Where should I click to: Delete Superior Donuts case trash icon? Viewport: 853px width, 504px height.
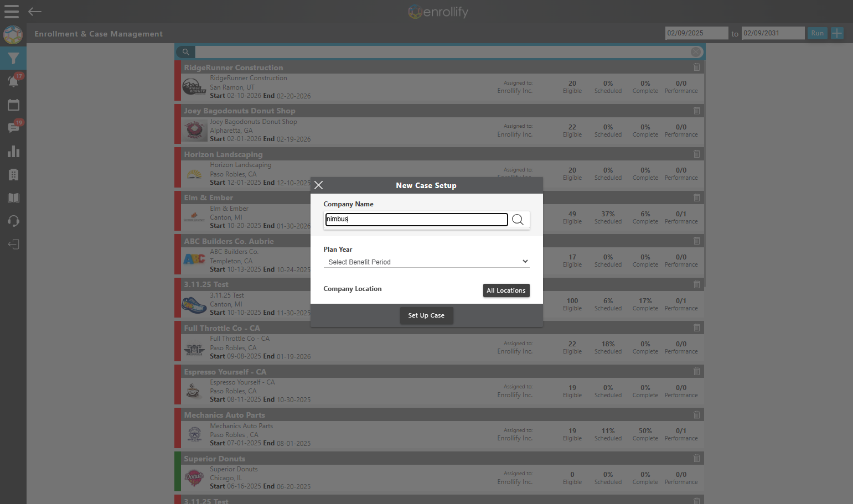point(697,458)
